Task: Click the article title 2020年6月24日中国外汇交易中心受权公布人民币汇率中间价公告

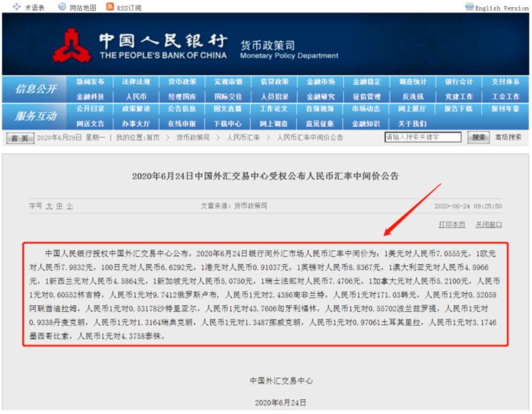Action: point(265,177)
